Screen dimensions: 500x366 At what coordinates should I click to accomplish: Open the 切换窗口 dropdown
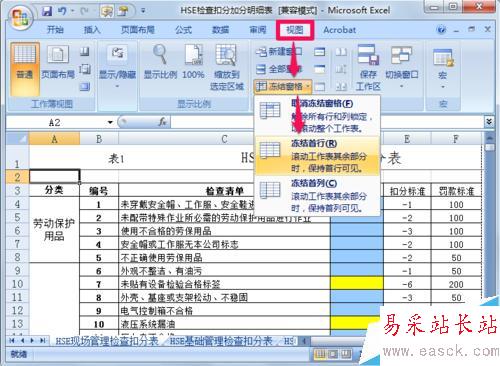[401, 67]
